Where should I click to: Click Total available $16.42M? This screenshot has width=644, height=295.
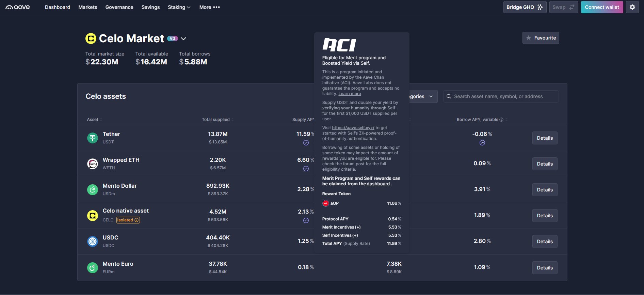point(151,62)
